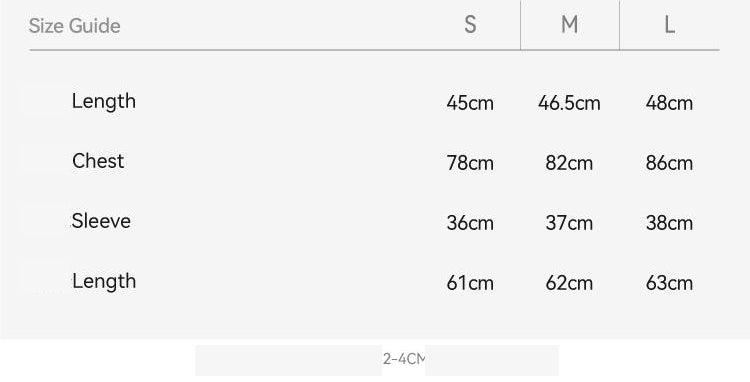
Task: Select the 61cm measurement cell
Action: pyautogui.click(x=470, y=283)
